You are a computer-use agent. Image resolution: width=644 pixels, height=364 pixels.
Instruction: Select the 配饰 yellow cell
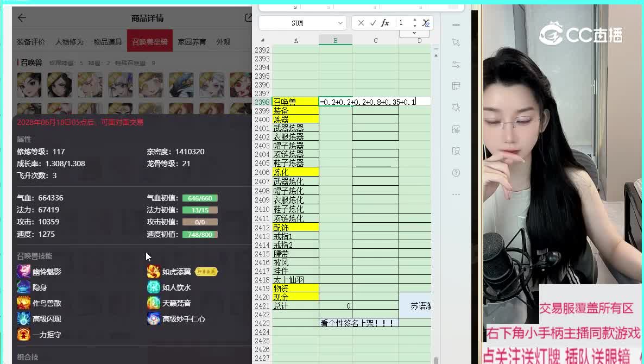(296, 227)
